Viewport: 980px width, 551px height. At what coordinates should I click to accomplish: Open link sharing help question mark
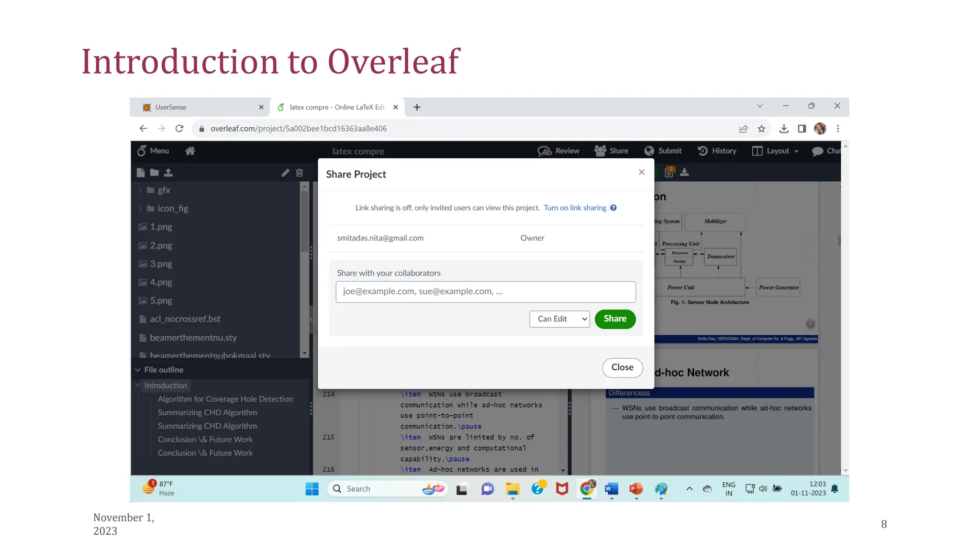point(613,208)
